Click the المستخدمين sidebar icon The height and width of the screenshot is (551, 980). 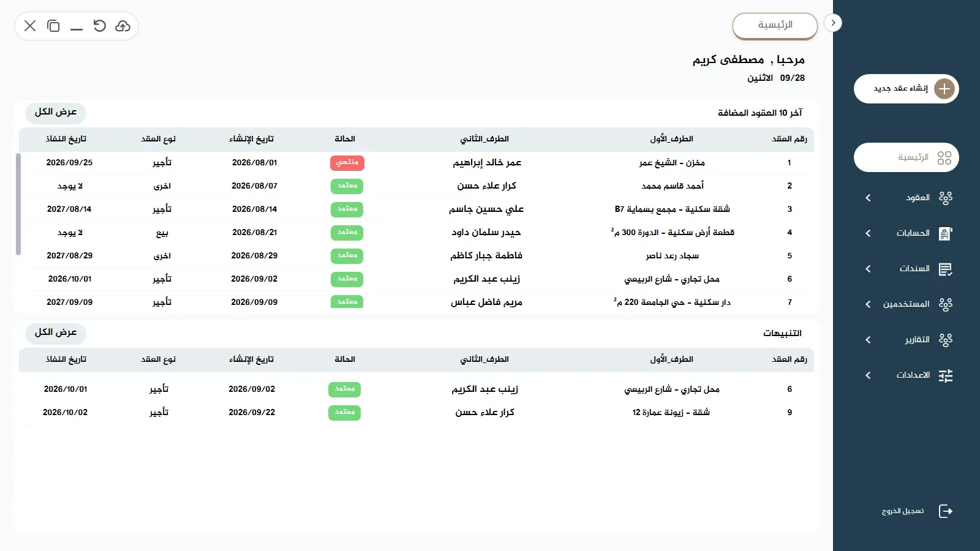[x=945, y=304]
